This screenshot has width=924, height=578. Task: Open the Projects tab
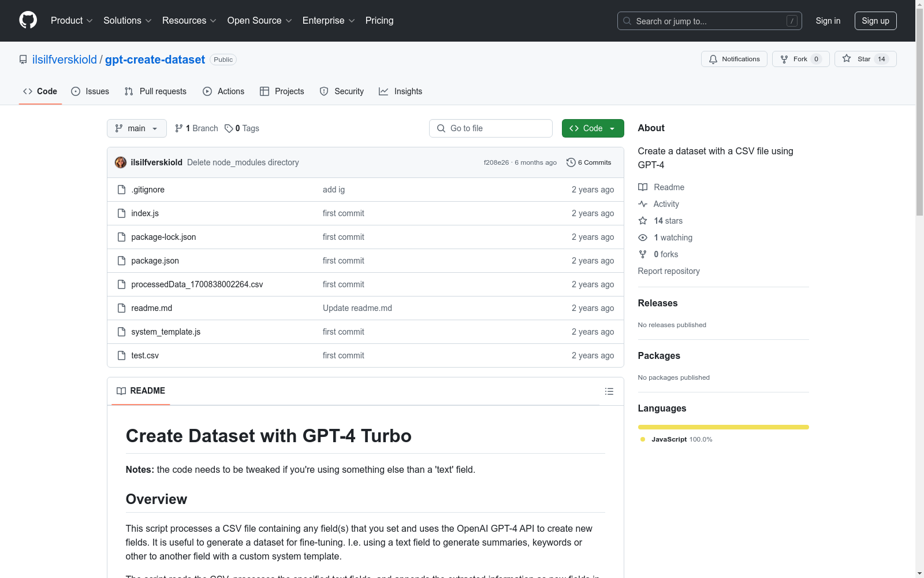point(282,91)
